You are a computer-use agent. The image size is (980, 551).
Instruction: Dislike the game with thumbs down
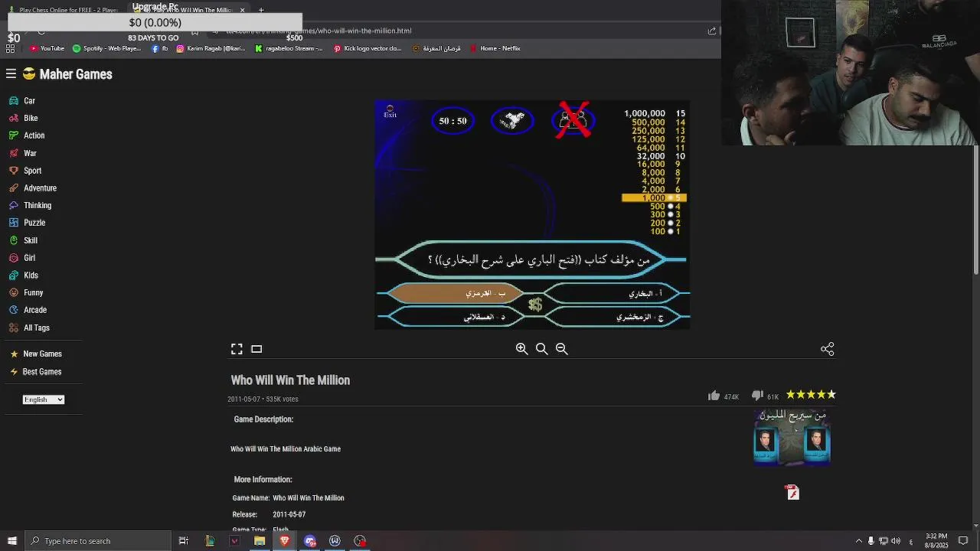(x=757, y=396)
